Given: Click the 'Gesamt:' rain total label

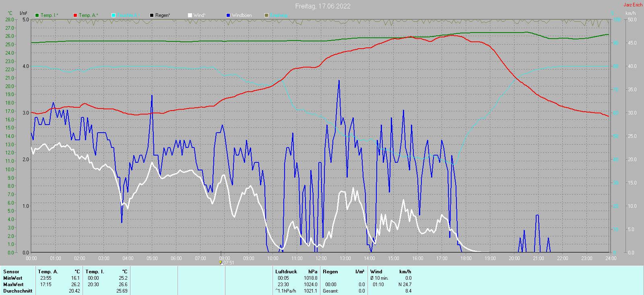Looking at the screenshot, I should pyautogui.click(x=331, y=291).
